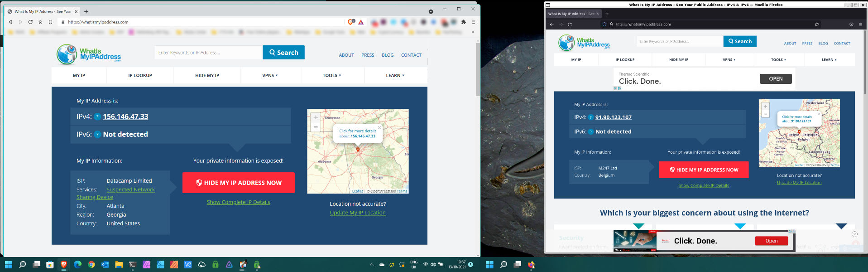This screenshot has height=272, width=868.
Task: Open Brave from the Windows taskbar
Action: click(64, 265)
